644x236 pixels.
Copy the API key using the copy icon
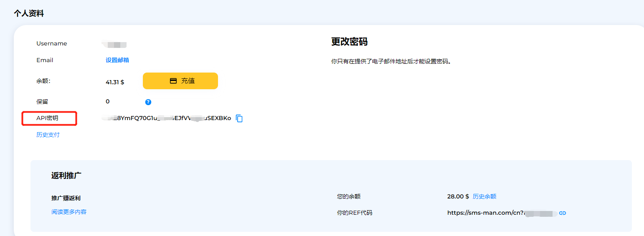[x=239, y=118]
